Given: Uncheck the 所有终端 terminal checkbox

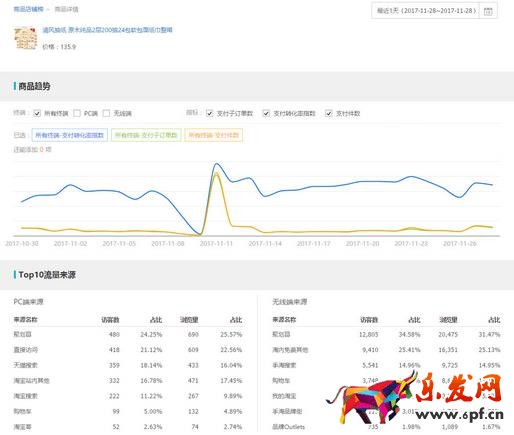Looking at the screenshot, I should click(37, 113).
